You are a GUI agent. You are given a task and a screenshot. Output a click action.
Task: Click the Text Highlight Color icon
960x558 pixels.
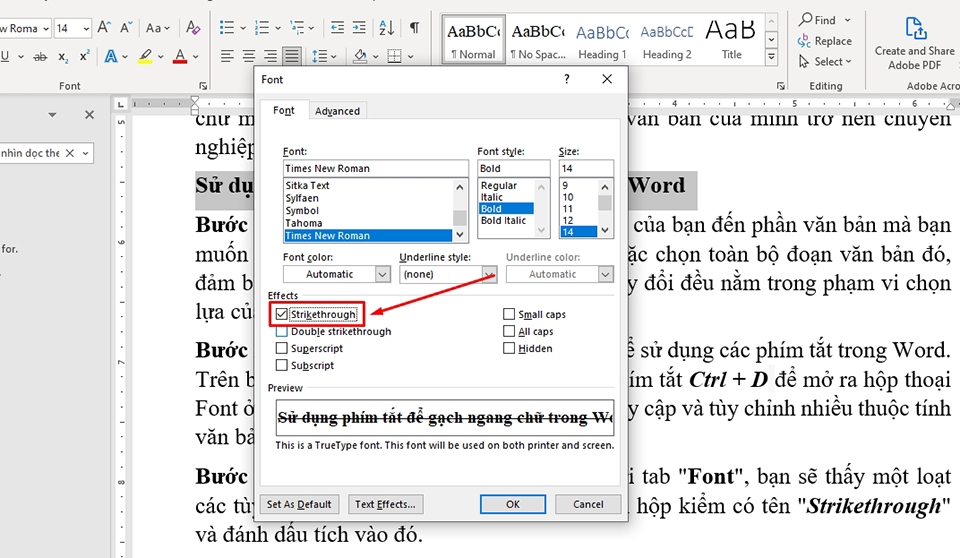pyautogui.click(x=145, y=57)
